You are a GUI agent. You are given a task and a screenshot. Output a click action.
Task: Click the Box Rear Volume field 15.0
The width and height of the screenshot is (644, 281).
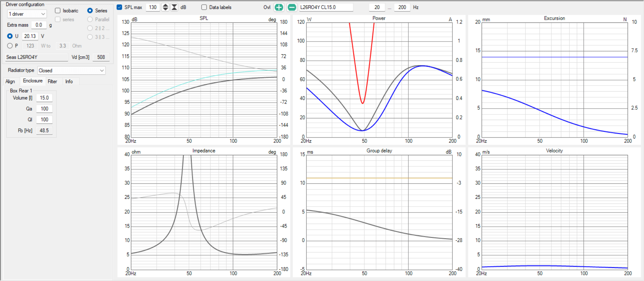(44, 98)
